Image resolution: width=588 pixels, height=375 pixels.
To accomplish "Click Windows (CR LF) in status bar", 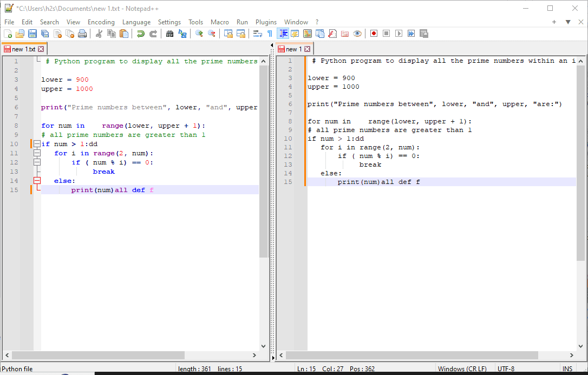I will [x=462, y=369].
